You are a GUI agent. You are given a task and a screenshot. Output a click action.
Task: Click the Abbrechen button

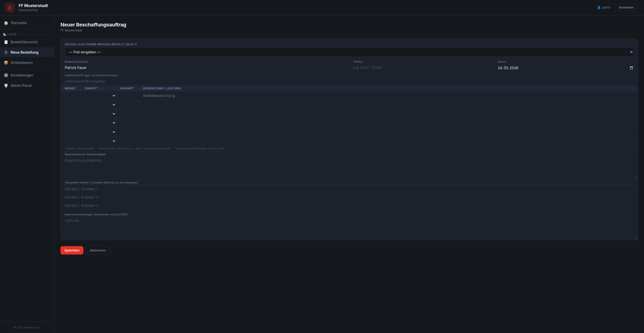point(98,250)
